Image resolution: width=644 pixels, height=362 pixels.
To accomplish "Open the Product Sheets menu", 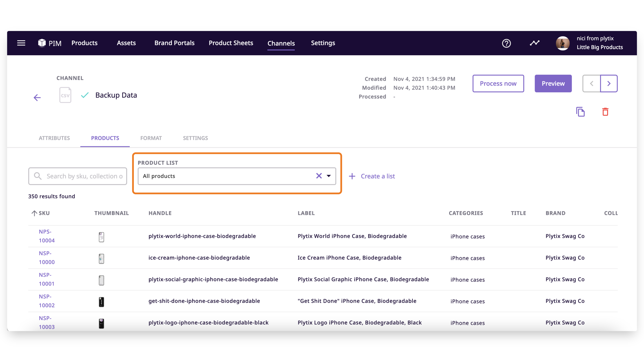I will (231, 43).
